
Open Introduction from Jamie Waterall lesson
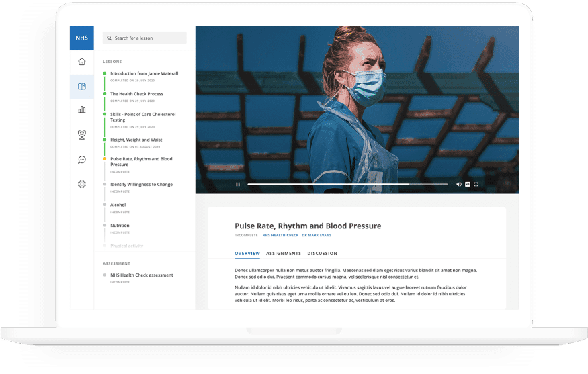coord(144,73)
